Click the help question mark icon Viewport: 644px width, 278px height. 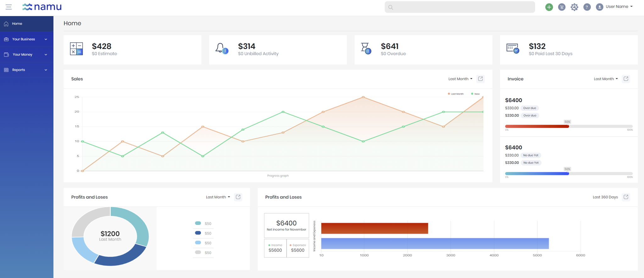[x=587, y=7]
